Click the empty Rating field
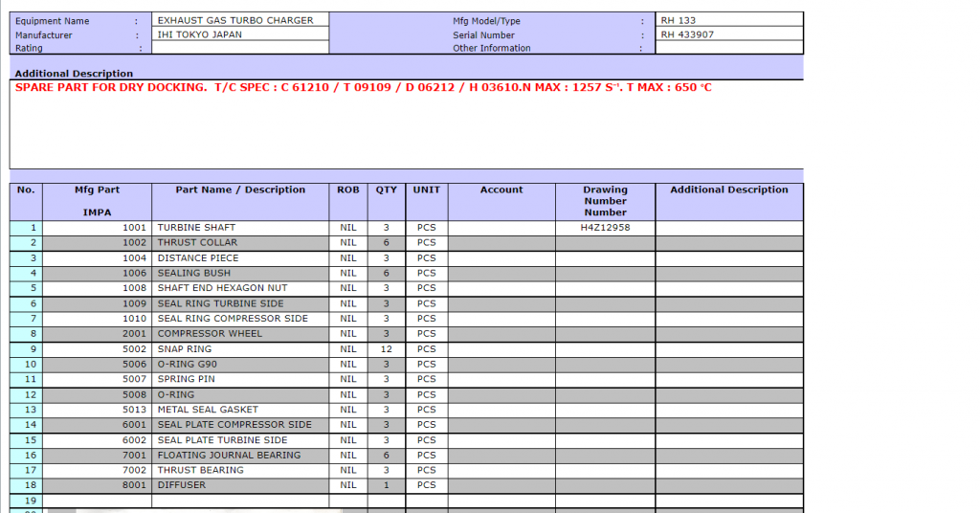This screenshot has height=513, width=980. point(239,48)
